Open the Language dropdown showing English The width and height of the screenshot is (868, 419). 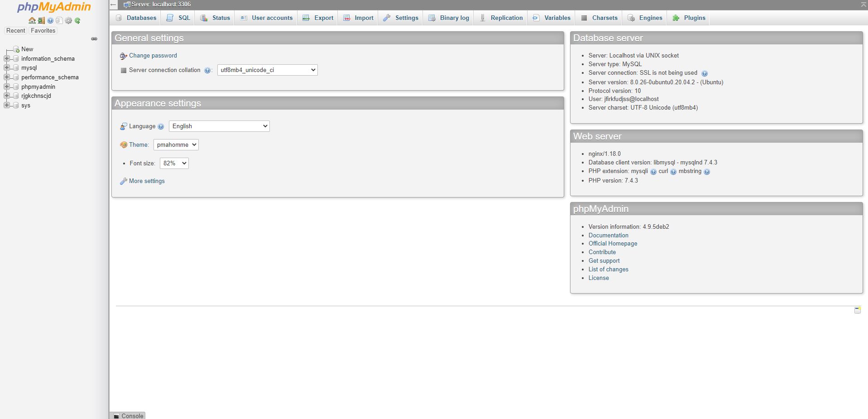pos(219,126)
